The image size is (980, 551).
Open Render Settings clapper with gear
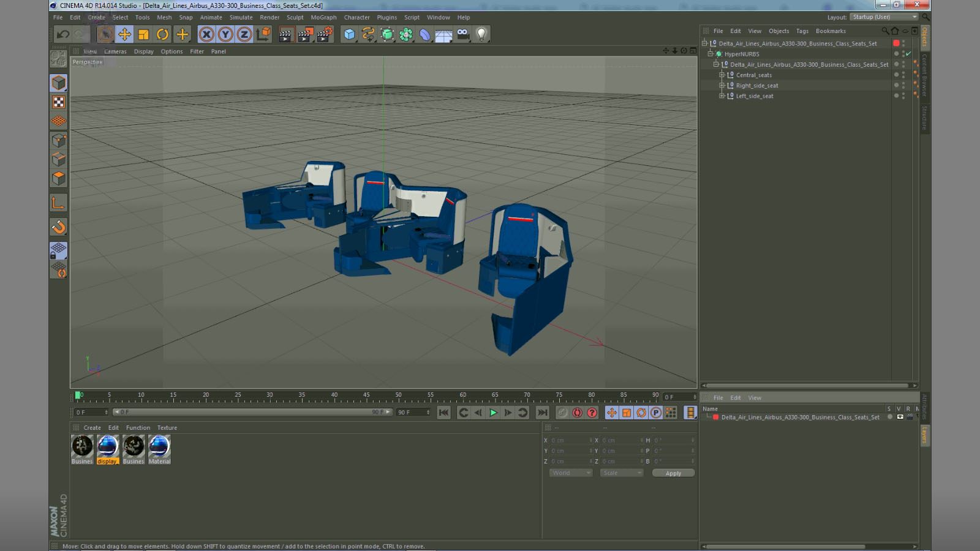point(325,34)
